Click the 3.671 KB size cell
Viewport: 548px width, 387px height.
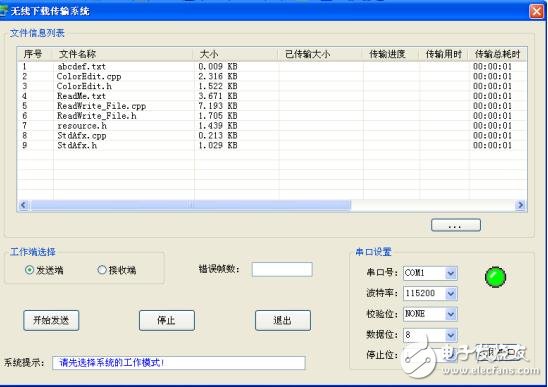point(218,96)
